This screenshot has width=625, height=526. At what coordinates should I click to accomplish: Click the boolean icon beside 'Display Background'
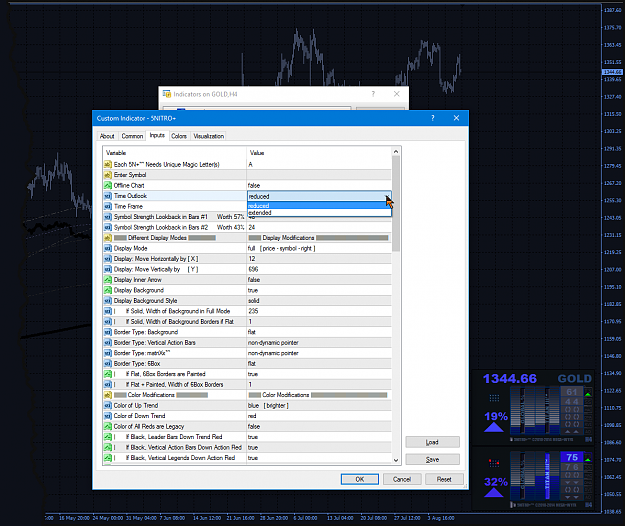[x=108, y=290]
